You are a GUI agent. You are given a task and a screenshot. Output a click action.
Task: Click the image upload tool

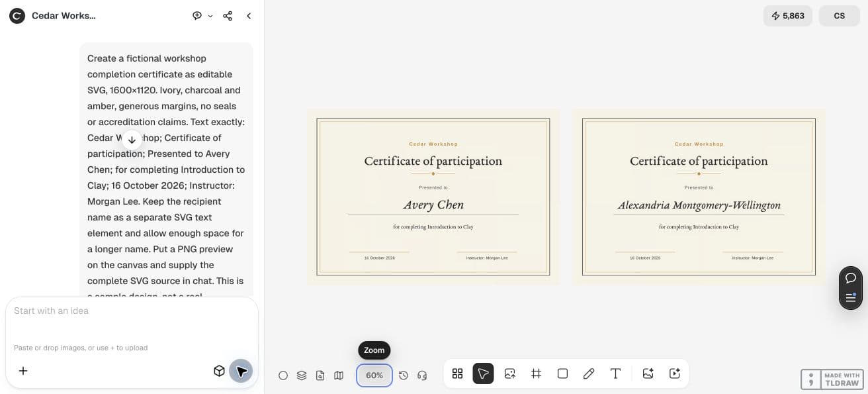(x=509, y=373)
